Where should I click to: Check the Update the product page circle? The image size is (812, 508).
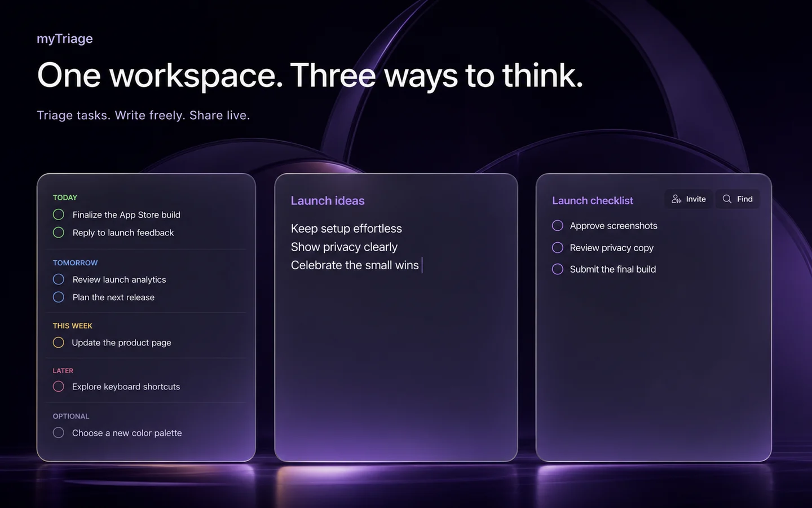[59, 343]
